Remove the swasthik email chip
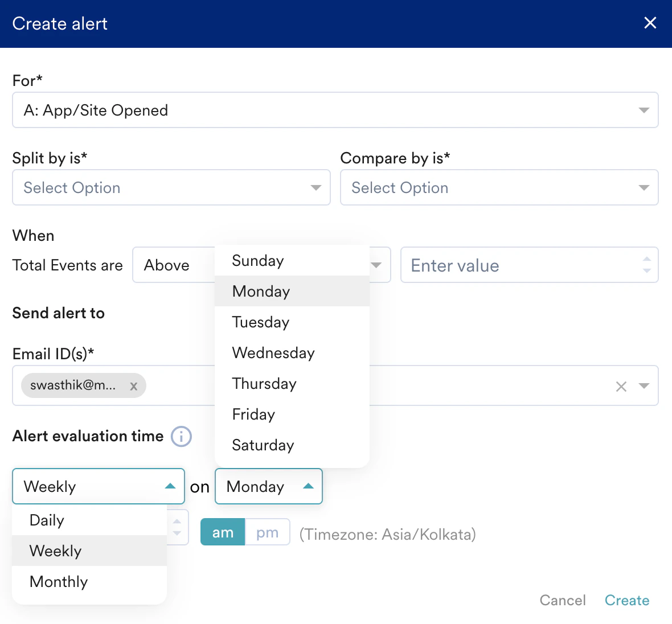This screenshot has height=624, width=672. point(134,386)
